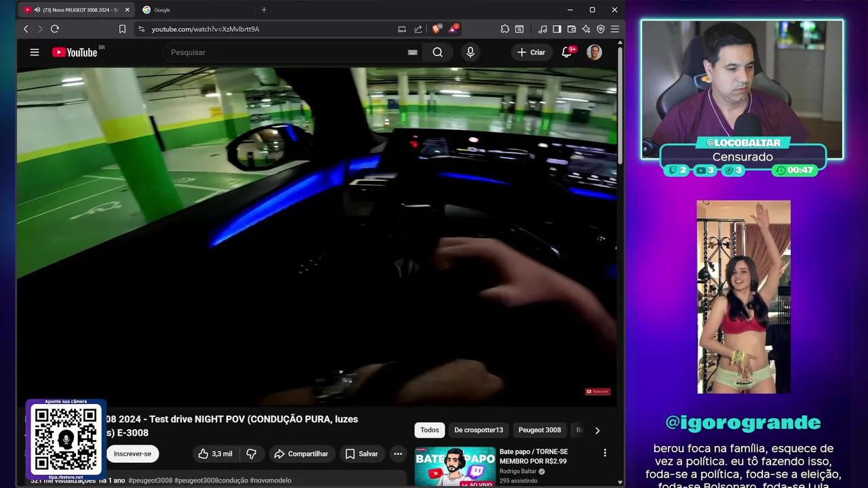Open the on-screen keyboard icon in search box
868x488 pixels.
tap(412, 52)
